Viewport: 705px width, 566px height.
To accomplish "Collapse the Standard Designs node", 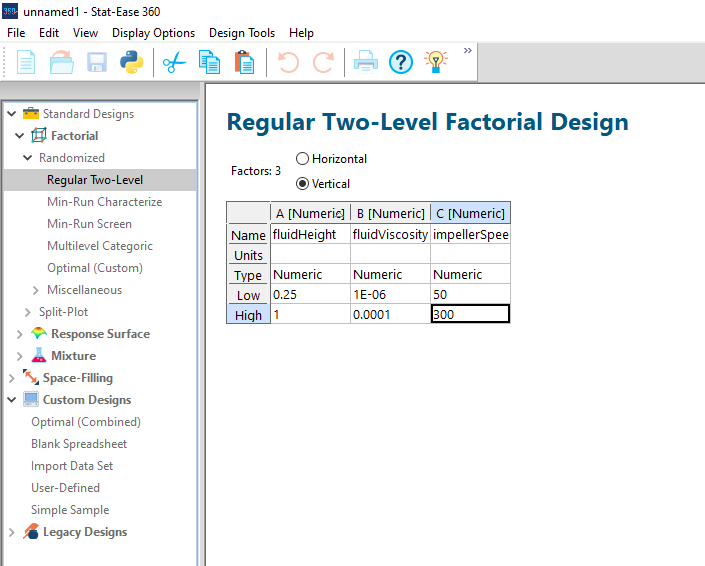I will (12, 114).
